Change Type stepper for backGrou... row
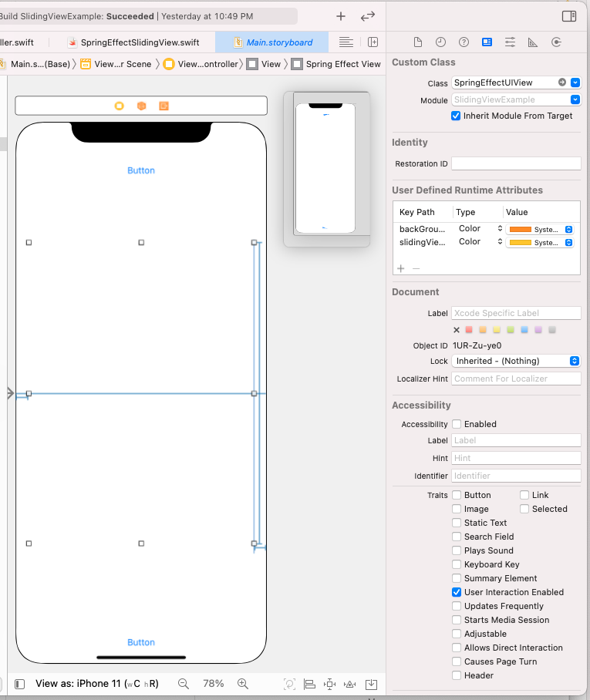590x700 pixels. pyautogui.click(x=500, y=228)
